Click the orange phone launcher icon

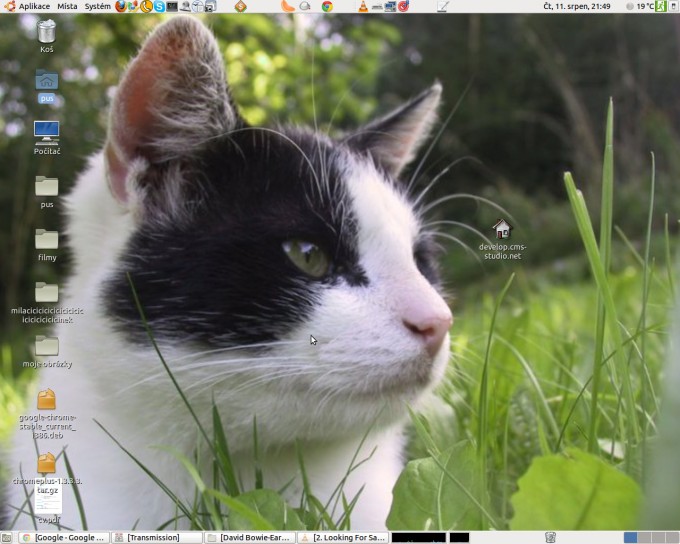[147, 6]
